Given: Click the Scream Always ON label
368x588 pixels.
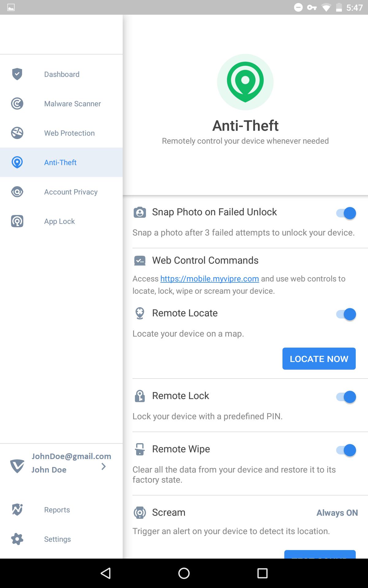Looking at the screenshot, I should point(337,513).
